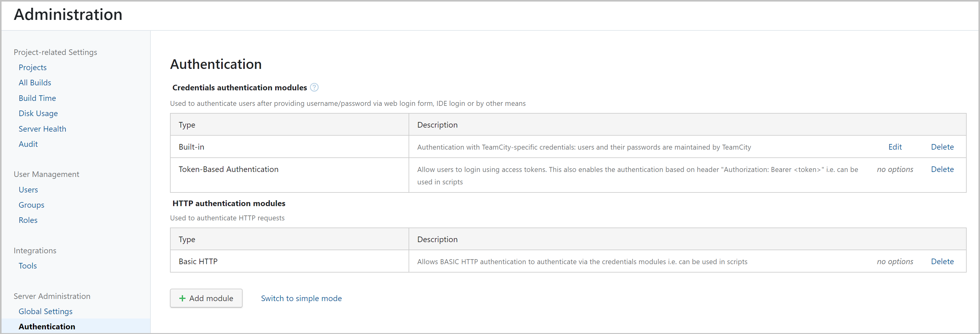The image size is (980, 334).
Task: Open the Users management page
Action: coord(28,189)
